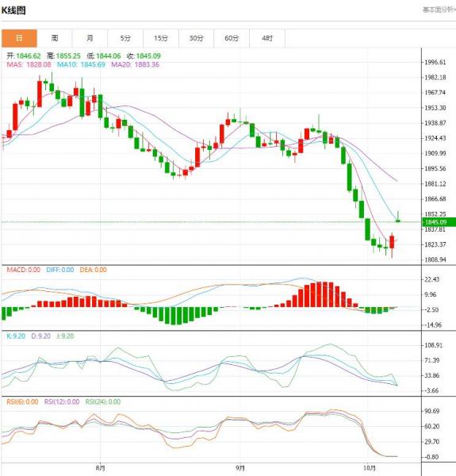Open the 60分 interval tab
Image resolution: width=456 pixels, height=476 pixels.
(232, 38)
